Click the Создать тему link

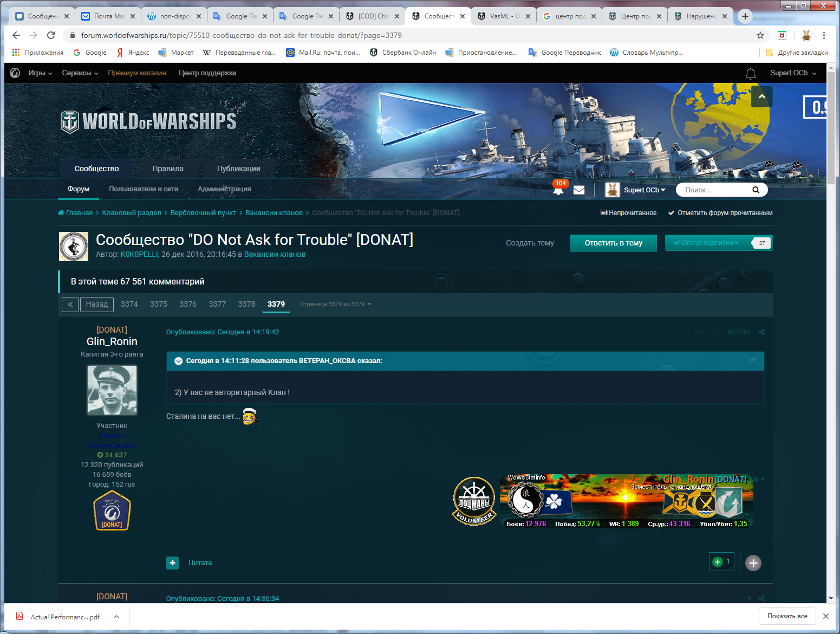point(530,243)
